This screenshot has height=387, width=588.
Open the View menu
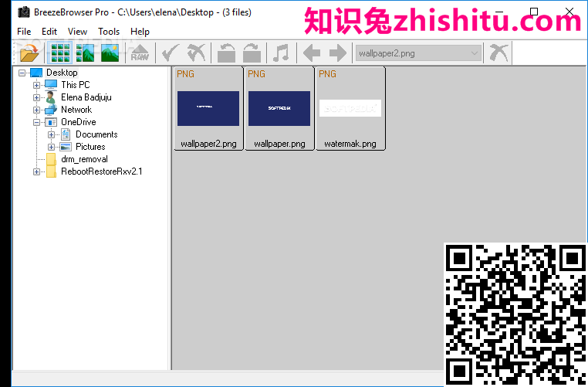pos(77,32)
